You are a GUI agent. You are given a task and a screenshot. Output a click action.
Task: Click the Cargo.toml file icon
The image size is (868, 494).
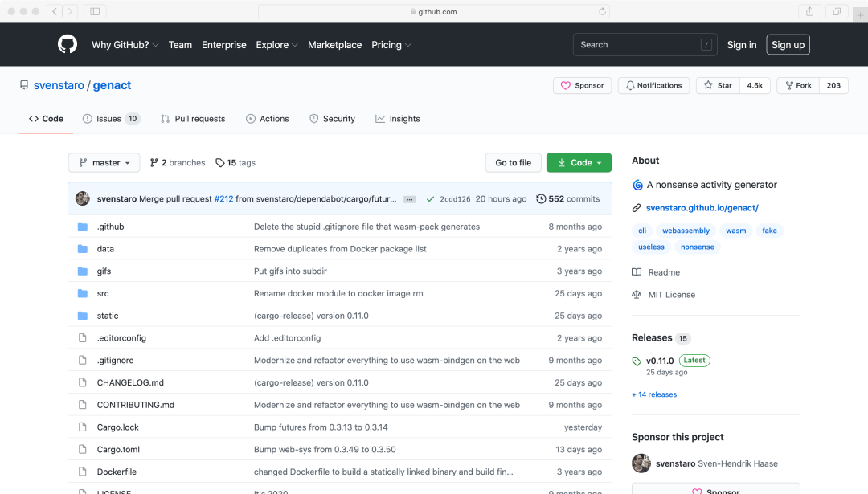click(83, 449)
